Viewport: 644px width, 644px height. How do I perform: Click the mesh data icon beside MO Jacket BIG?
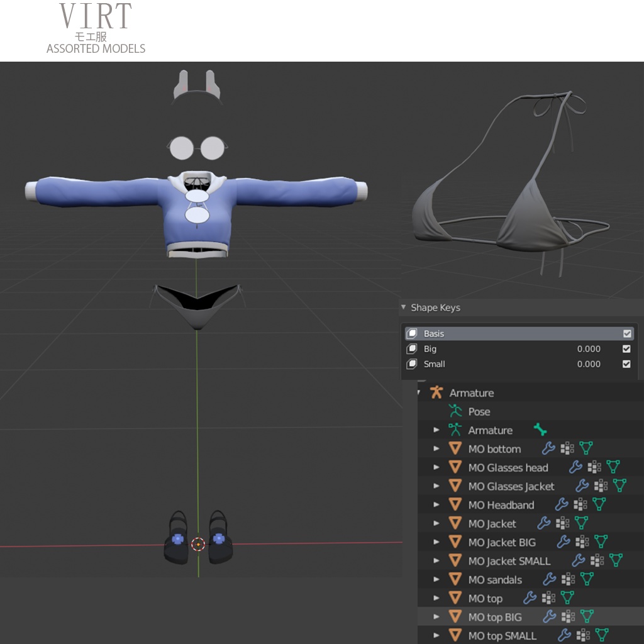601,541
